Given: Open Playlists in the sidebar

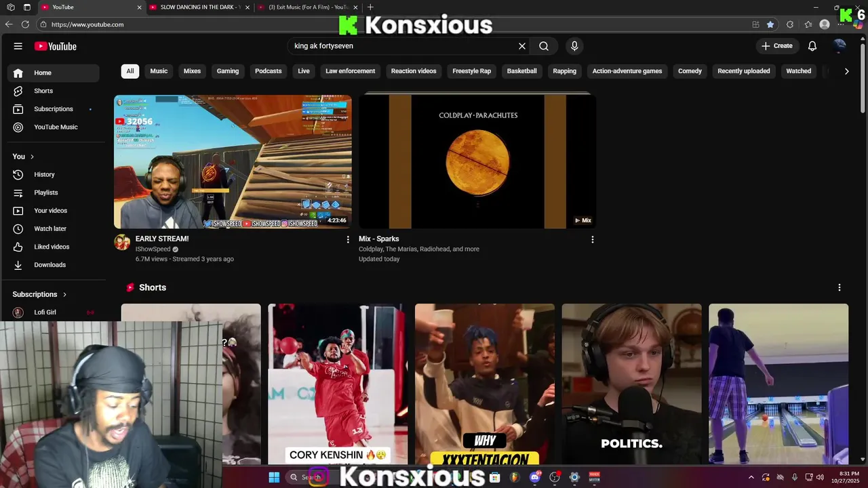Looking at the screenshot, I should [x=54, y=192].
